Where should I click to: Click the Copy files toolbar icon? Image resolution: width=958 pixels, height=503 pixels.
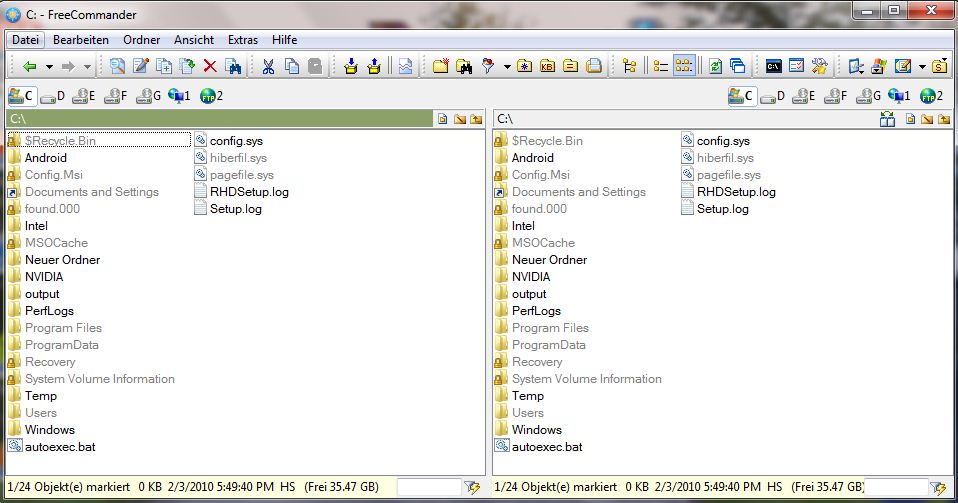164,66
